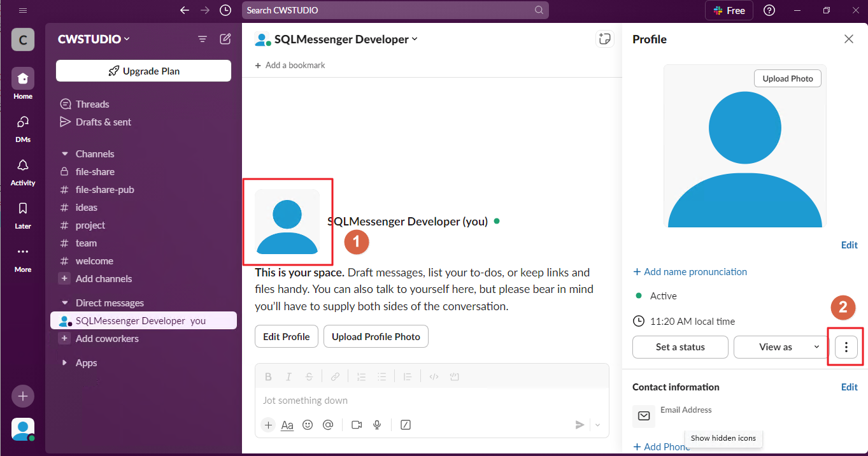Click the Free plan button
Viewport: 868px width, 456px height.
[x=729, y=10]
